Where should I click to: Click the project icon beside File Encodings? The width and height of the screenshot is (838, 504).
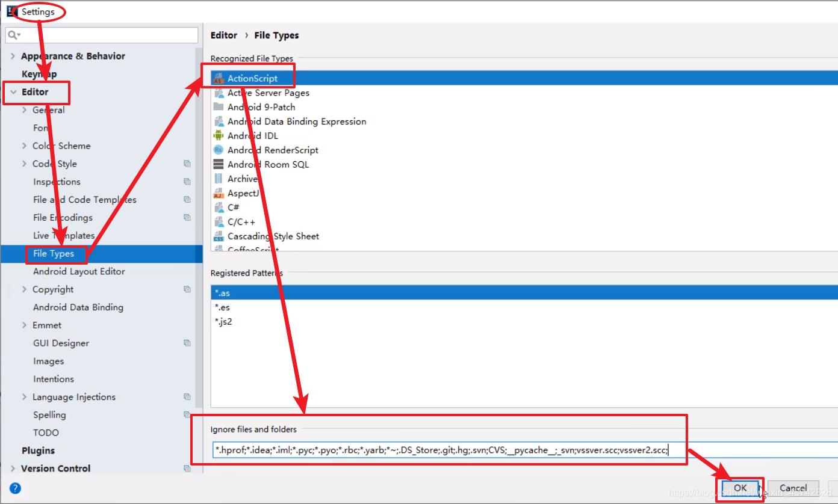pos(187,218)
